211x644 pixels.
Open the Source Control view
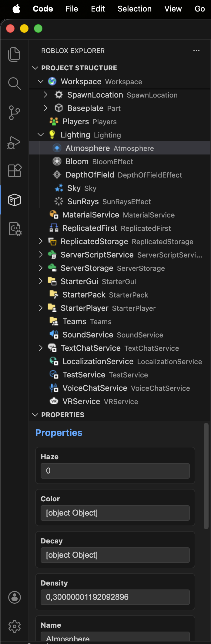14,112
